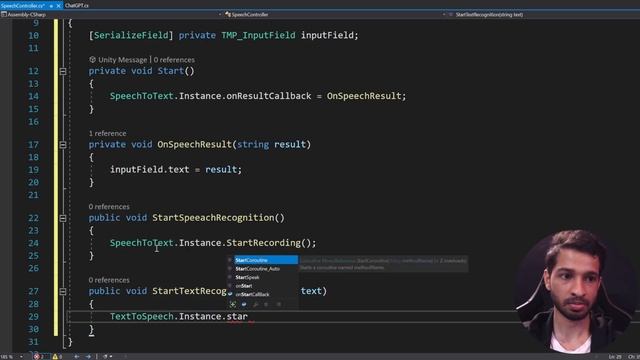
Task: Switch to the SpeechController.cs tab
Action: click(23, 6)
